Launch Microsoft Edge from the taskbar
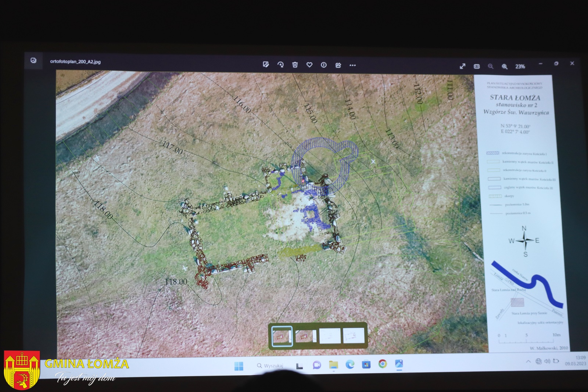The image size is (588, 392). tap(350, 364)
